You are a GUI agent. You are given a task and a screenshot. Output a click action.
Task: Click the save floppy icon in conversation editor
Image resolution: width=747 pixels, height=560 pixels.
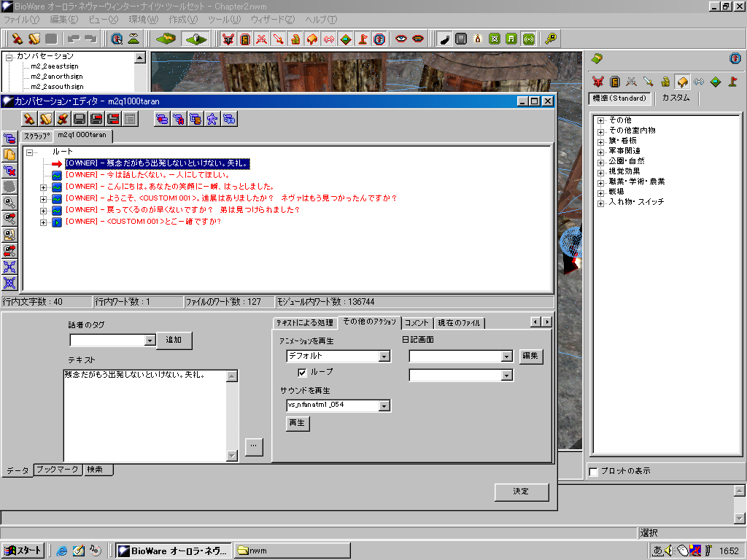coord(80,119)
